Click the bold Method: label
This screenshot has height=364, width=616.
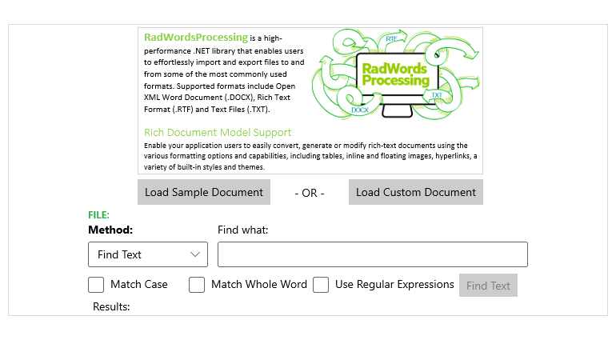pos(110,230)
